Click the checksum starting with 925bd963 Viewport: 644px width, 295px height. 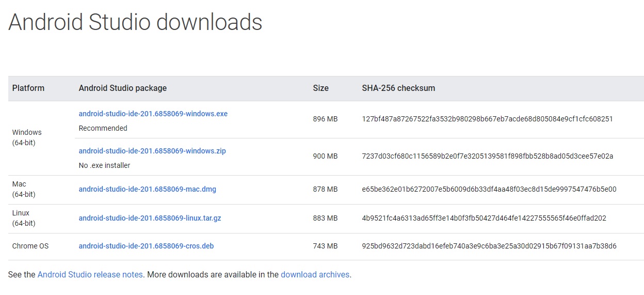pos(489,246)
